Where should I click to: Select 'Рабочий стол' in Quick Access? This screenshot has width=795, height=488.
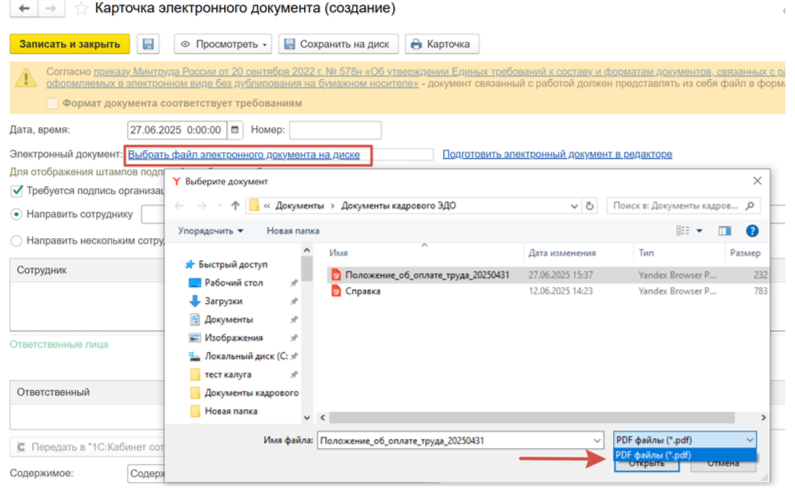(233, 283)
